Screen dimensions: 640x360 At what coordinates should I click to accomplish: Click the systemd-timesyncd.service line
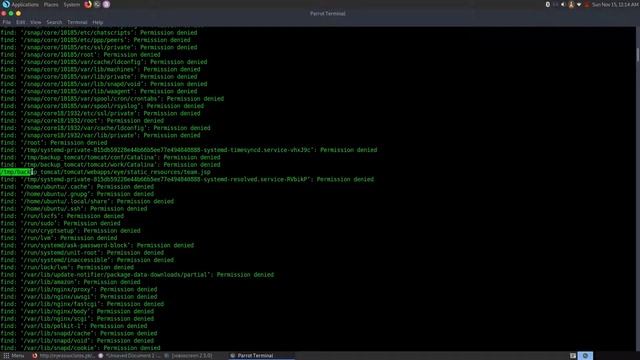click(x=189, y=150)
